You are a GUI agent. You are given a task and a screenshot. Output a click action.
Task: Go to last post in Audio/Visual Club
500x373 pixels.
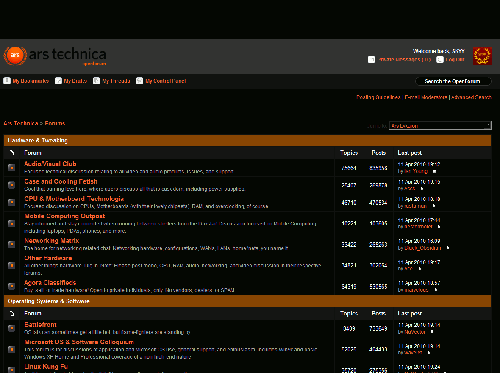click(434, 171)
